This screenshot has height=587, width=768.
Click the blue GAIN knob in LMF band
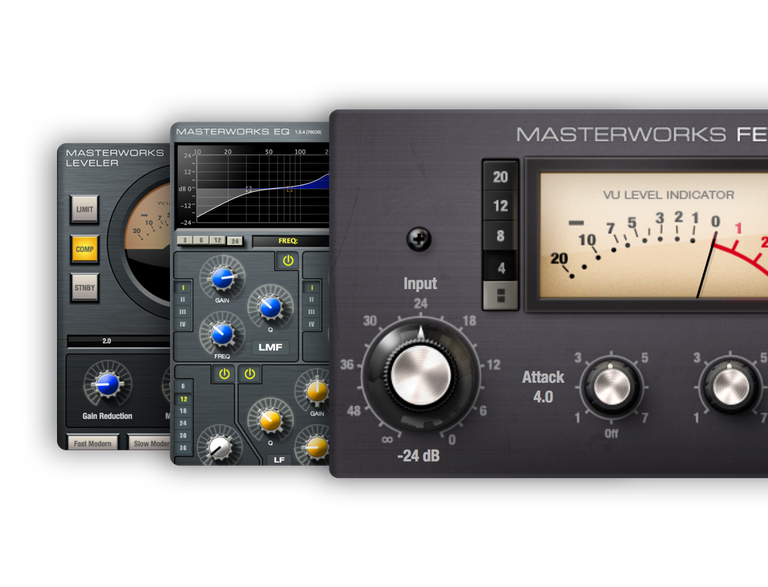[224, 277]
